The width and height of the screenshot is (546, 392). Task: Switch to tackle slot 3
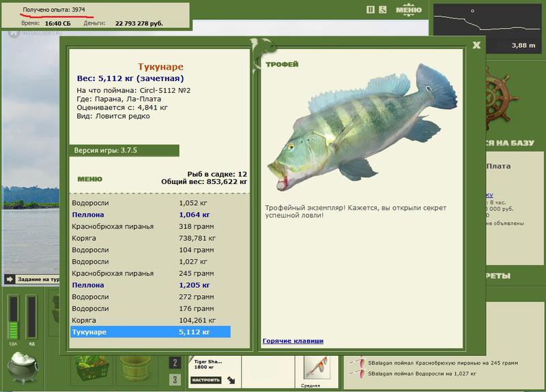point(175,380)
